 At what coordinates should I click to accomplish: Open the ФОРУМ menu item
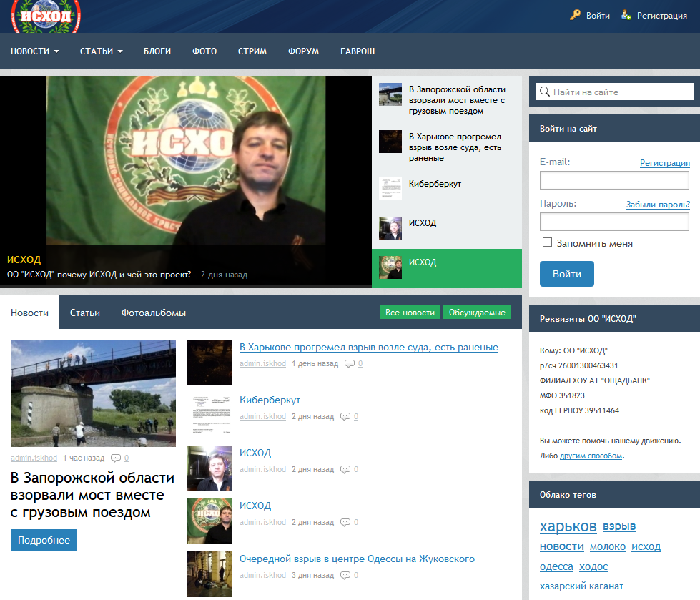[303, 51]
